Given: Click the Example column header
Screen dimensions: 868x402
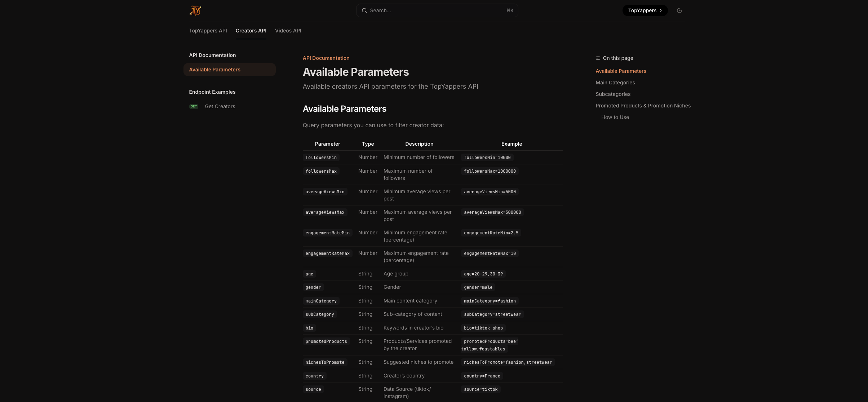Looking at the screenshot, I should (x=511, y=144).
